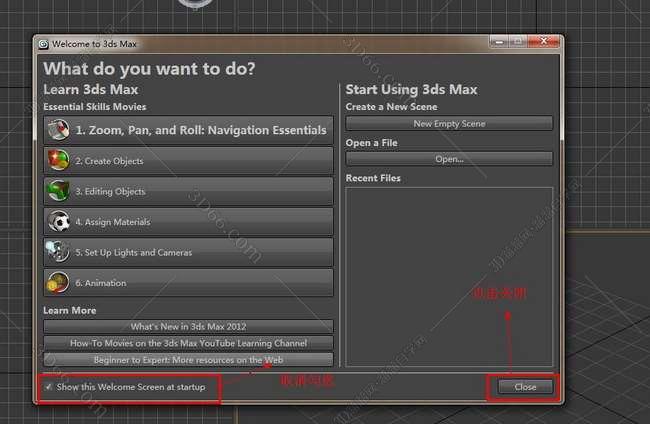650x424 pixels.
Task: Click the soccer ball Assign Materials icon
Action: 58,221
